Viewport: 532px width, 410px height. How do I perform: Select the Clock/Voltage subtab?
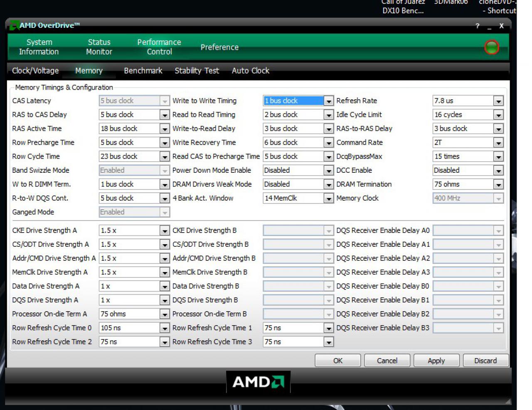coord(35,71)
